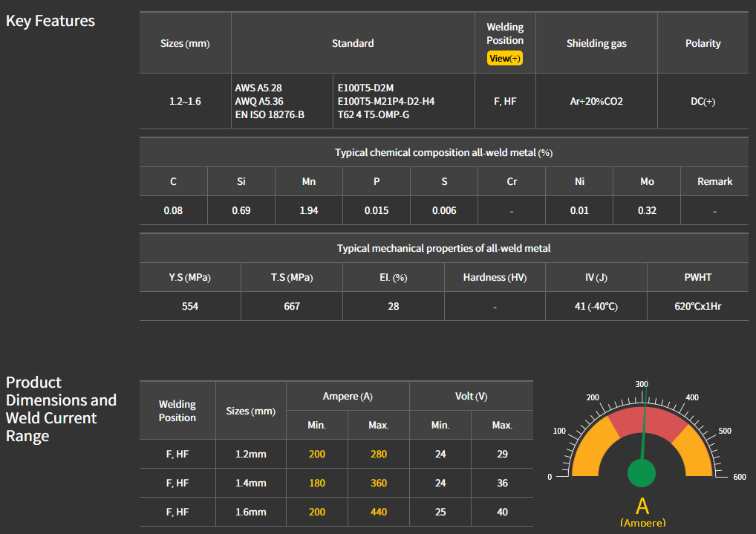The width and height of the screenshot is (756, 534).
Task: Click the DC(+) polarity cell
Action: pyautogui.click(x=703, y=101)
